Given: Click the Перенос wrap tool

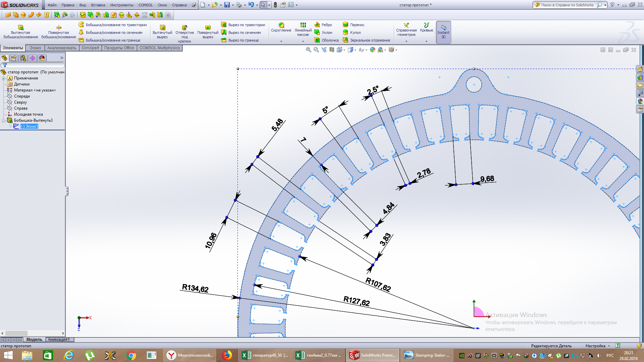Looking at the screenshot, I should [x=354, y=25].
